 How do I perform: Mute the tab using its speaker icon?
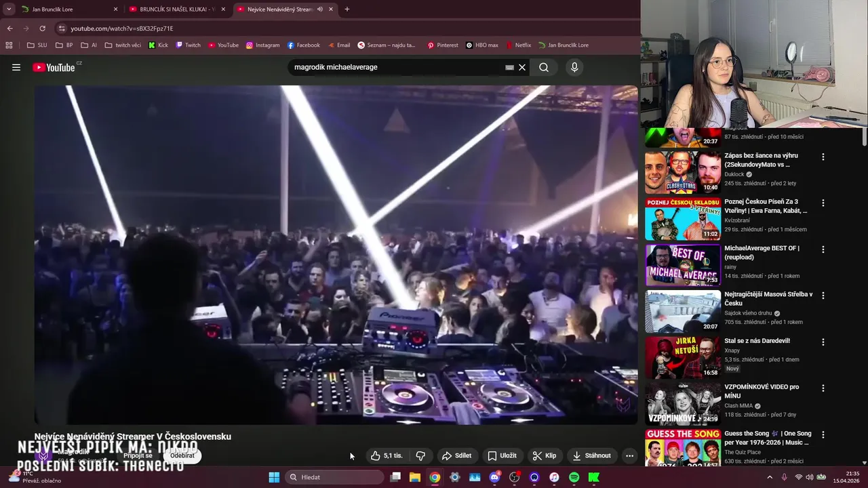tap(319, 9)
